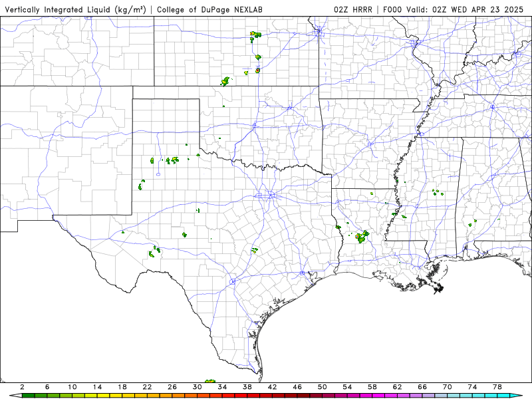Click the color scale label '18'
The height and width of the screenshot is (399, 532).
(122, 387)
